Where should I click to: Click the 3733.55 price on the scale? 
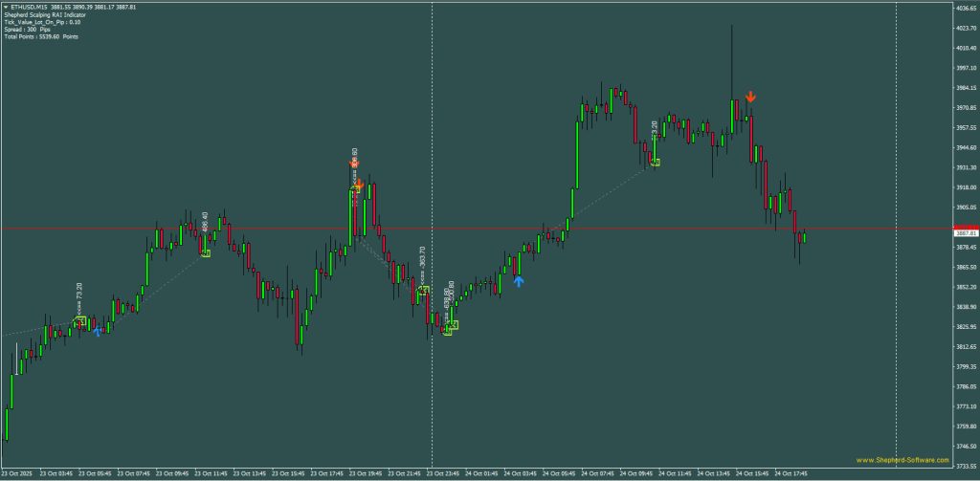(966, 466)
